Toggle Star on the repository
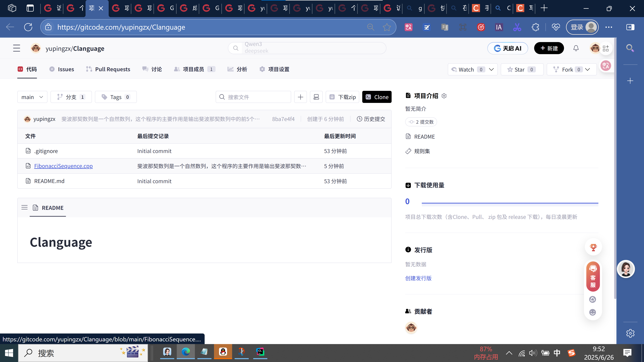This screenshot has width=644, height=362. click(519, 69)
